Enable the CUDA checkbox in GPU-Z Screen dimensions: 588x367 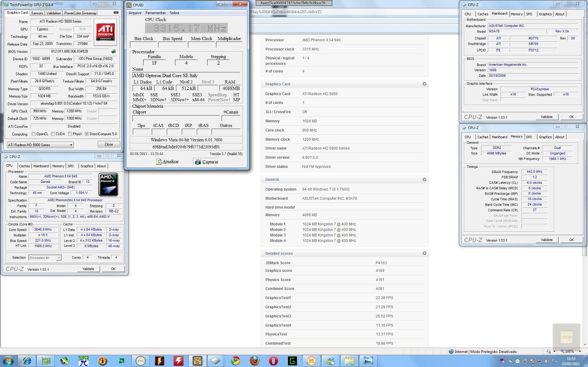53,134
